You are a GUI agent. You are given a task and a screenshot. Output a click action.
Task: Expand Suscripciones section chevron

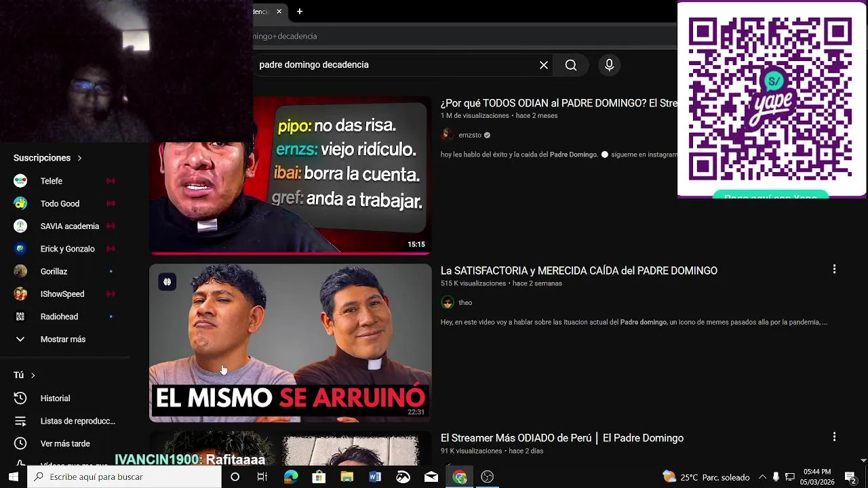[79, 158]
